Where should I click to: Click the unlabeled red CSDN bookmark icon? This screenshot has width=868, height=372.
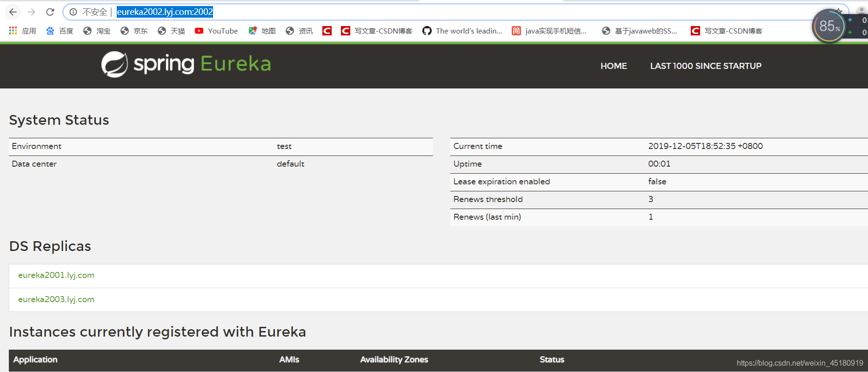pyautogui.click(x=327, y=31)
